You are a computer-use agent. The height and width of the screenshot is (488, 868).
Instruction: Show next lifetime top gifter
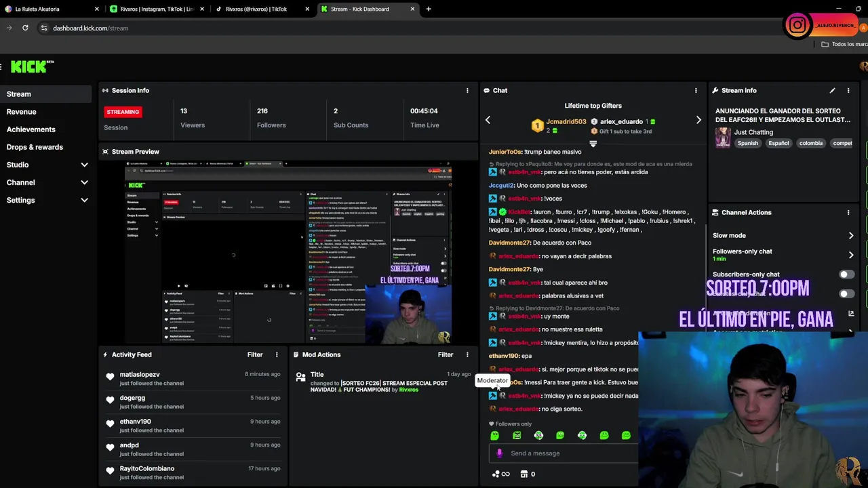tap(698, 120)
